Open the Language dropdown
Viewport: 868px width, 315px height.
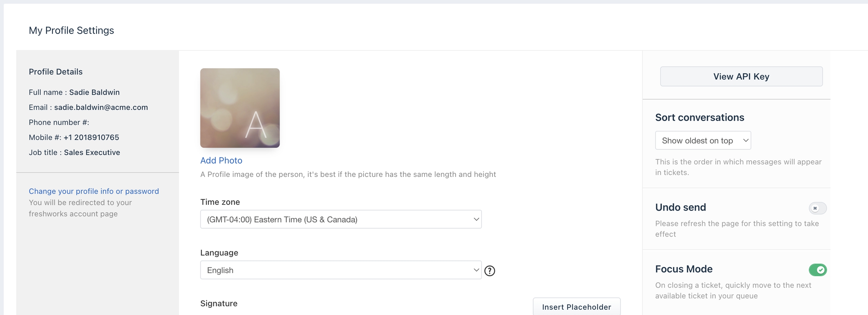click(x=341, y=270)
